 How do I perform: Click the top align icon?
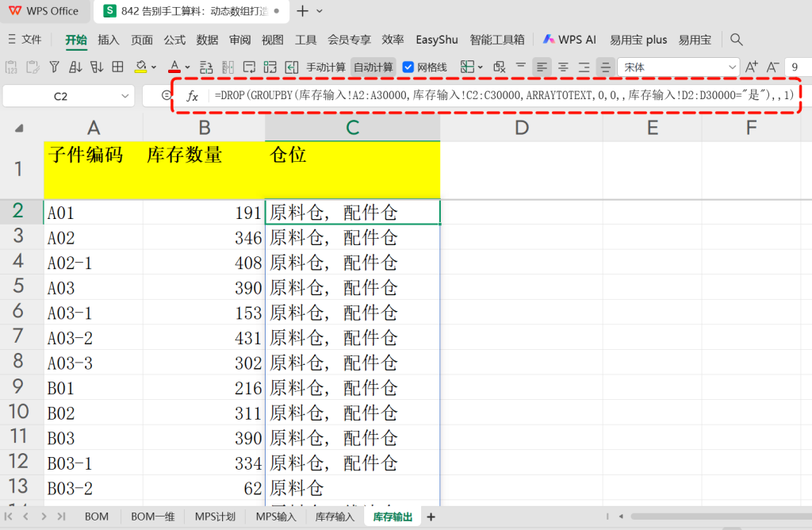pos(520,67)
